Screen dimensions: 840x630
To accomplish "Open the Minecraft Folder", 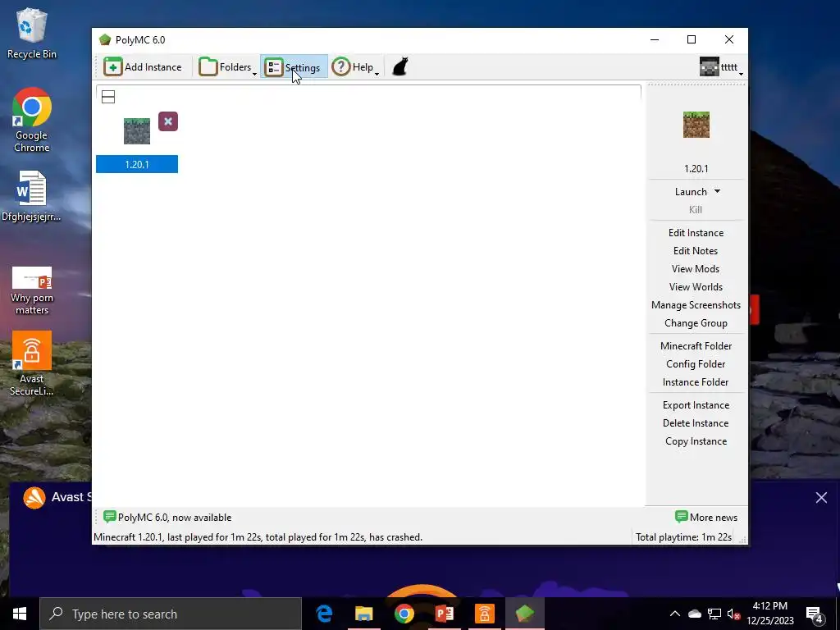I will point(696,346).
